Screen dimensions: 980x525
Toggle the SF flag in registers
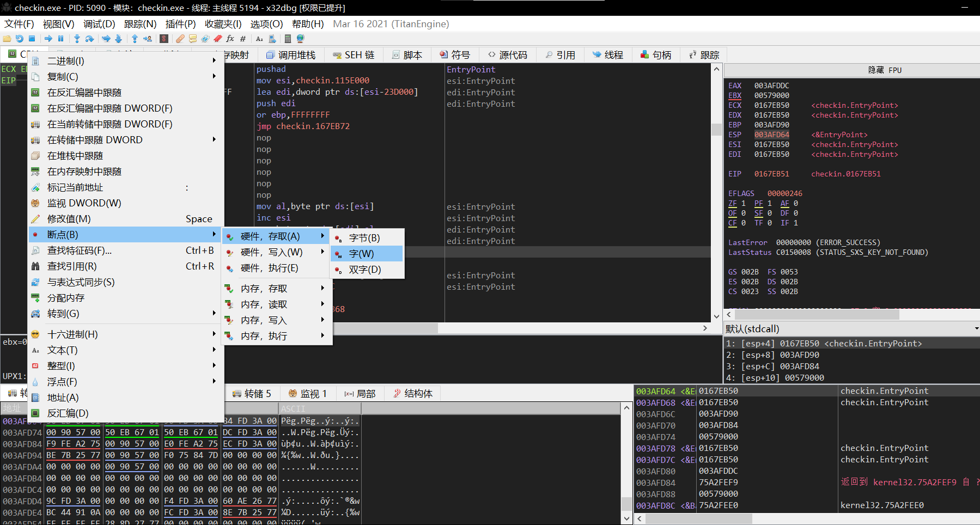pyautogui.click(x=758, y=213)
